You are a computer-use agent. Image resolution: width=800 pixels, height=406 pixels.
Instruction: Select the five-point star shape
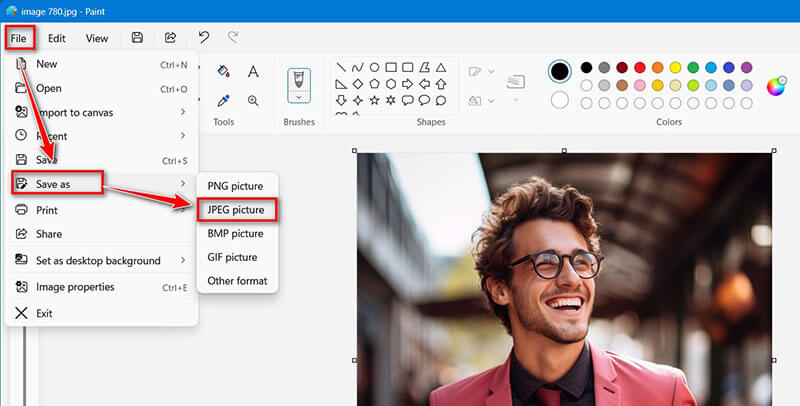pos(375,100)
